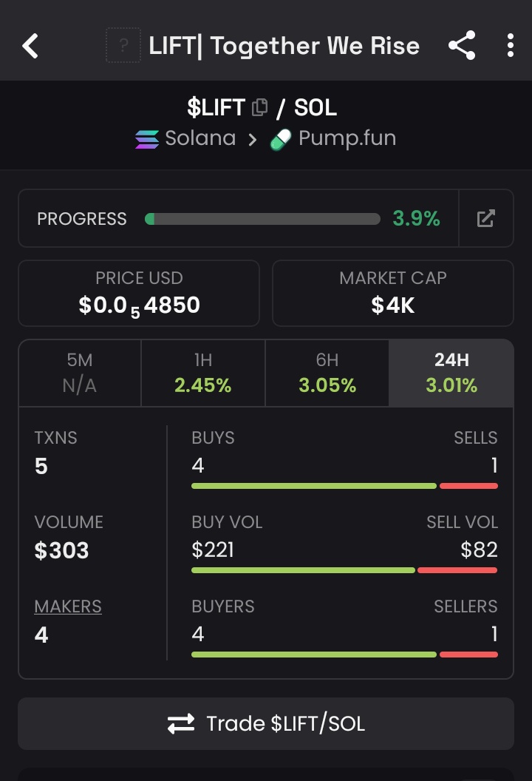Open the three-dot more options menu
Screen dimensions: 532x781
(x=510, y=45)
